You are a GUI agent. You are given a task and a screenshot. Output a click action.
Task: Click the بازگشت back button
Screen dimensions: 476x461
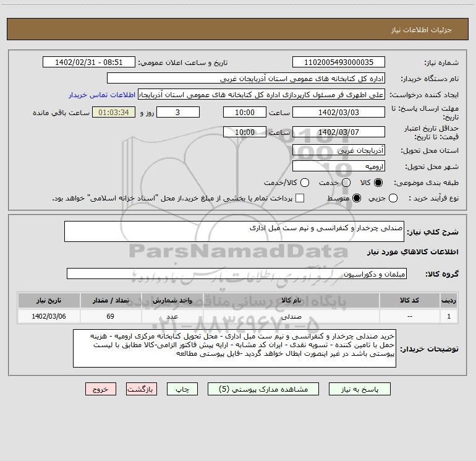point(142,389)
